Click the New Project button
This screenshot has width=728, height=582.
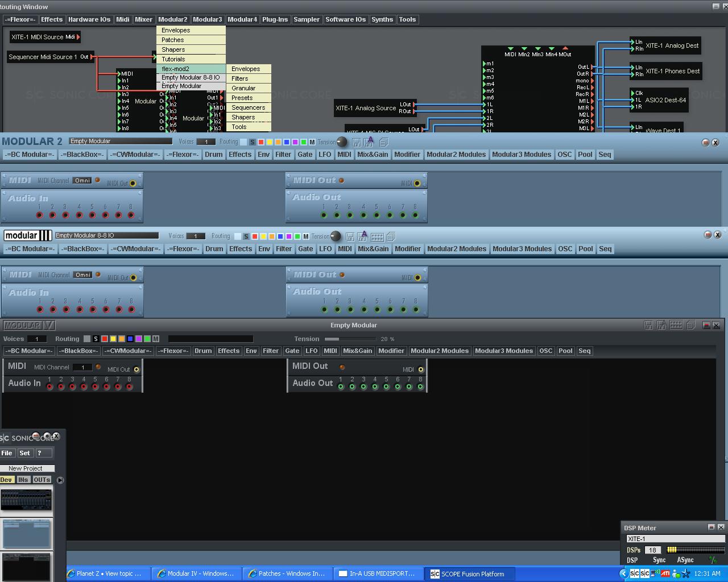[x=26, y=468]
